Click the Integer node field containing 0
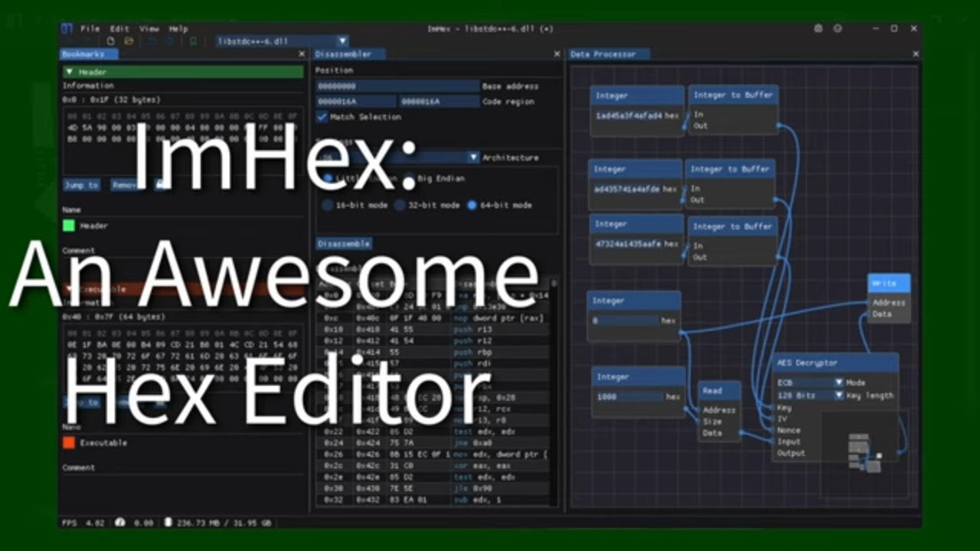Screen dimensions: 980x551 pos(625,321)
